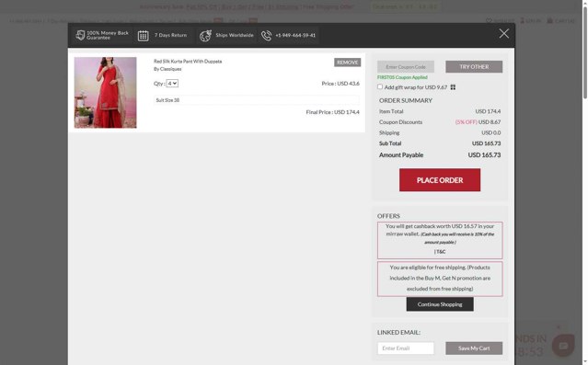Click the Suit Size 38 field
Viewport: 588px width, 365px height.
pos(257,100)
